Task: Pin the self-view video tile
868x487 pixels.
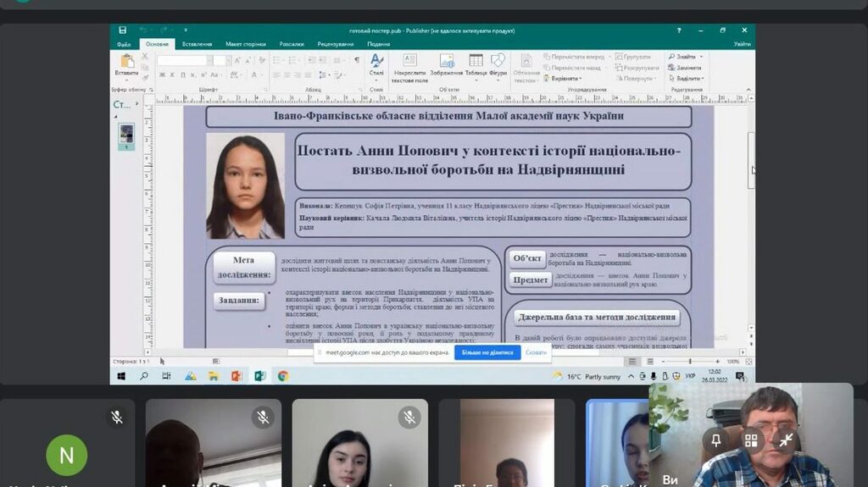Action: [x=716, y=440]
